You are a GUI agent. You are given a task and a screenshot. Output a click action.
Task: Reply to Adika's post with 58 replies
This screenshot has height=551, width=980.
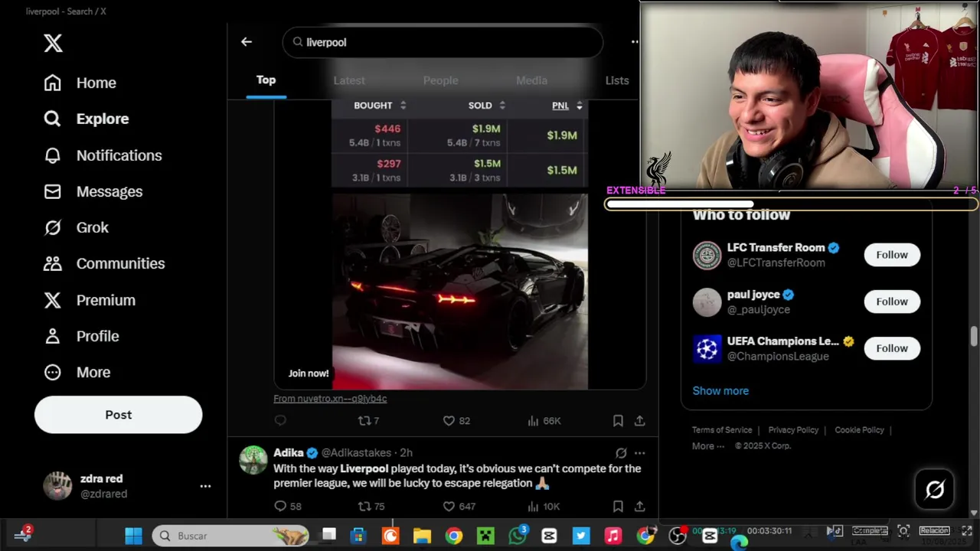pyautogui.click(x=287, y=507)
